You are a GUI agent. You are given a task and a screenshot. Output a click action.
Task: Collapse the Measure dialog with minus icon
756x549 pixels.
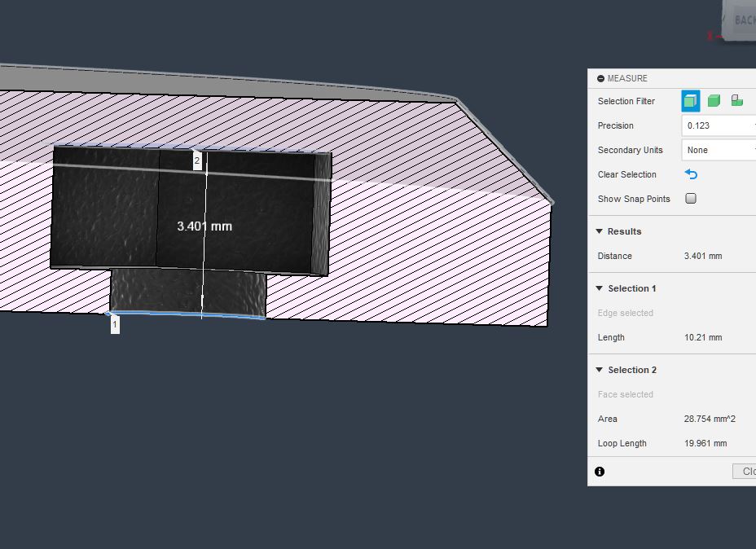[600, 79]
